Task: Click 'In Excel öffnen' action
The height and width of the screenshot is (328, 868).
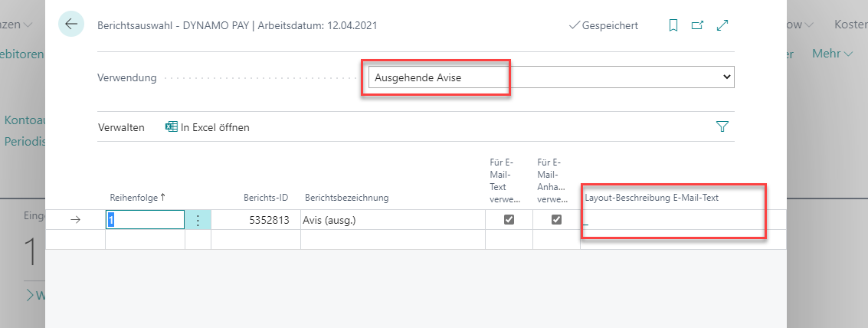Action: tap(215, 127)
